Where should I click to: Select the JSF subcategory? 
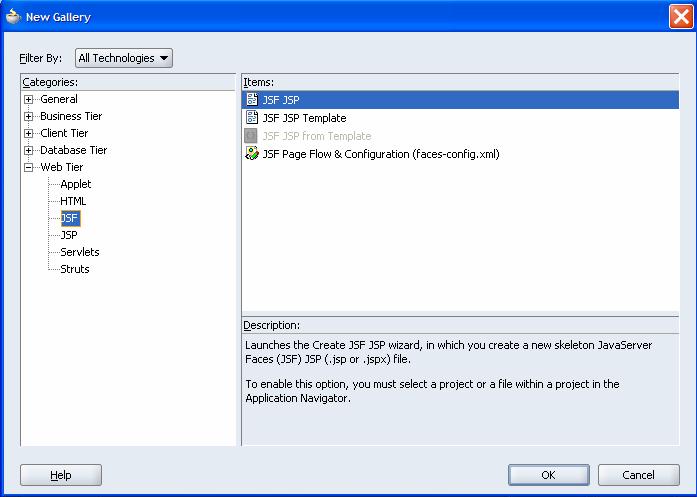[x=70, y=218]
